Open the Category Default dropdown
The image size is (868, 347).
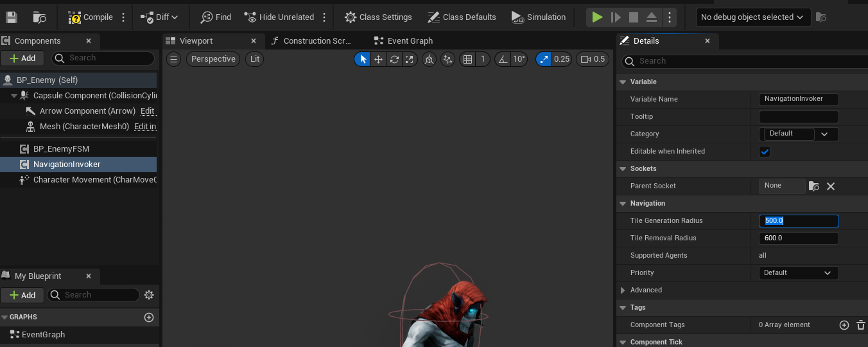(x=799, y=134)
